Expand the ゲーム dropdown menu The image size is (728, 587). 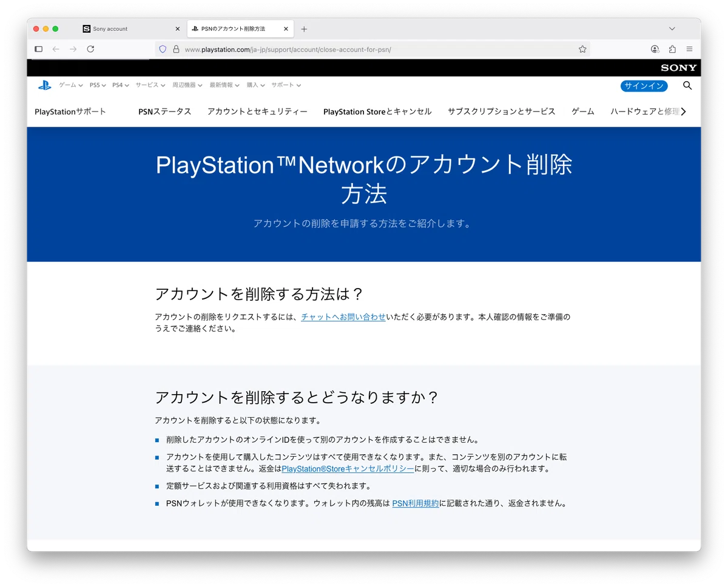coord(71,86)
